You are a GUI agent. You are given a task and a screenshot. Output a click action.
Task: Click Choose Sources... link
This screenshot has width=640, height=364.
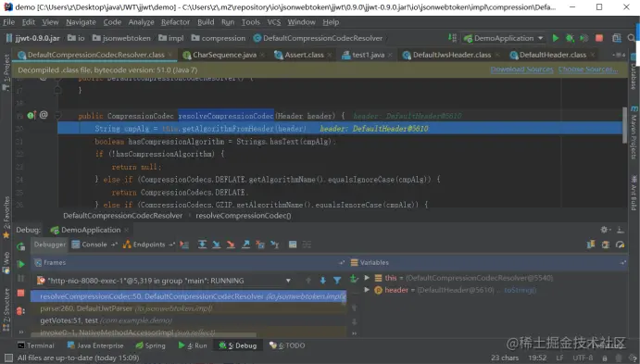coord(588,69)
